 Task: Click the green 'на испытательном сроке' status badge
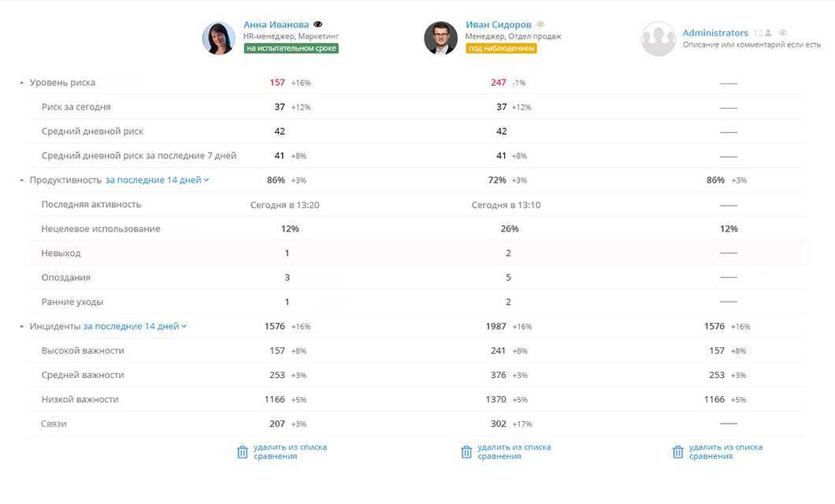tap(291, 48)
